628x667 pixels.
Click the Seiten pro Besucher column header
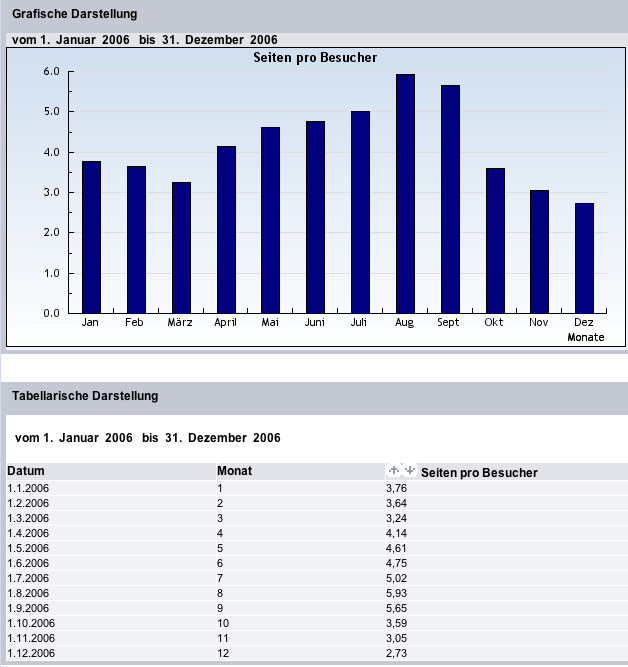pyautogui.click(x=480, y=472)
